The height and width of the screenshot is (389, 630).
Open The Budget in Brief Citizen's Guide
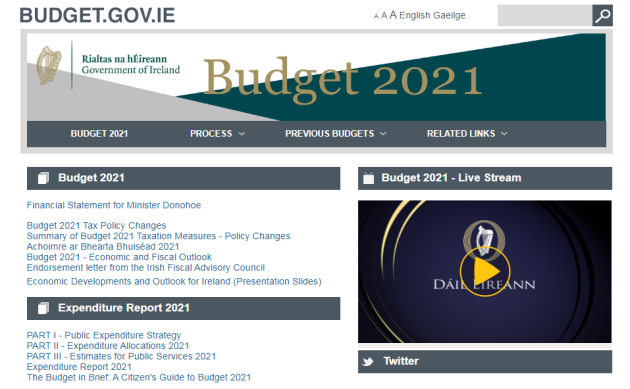(x=139, y=378)
